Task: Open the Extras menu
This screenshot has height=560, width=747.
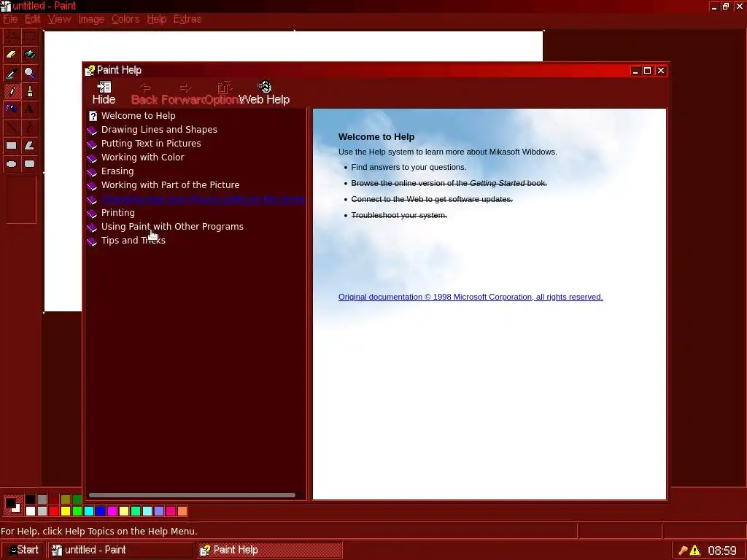Action: coord(187,19)
